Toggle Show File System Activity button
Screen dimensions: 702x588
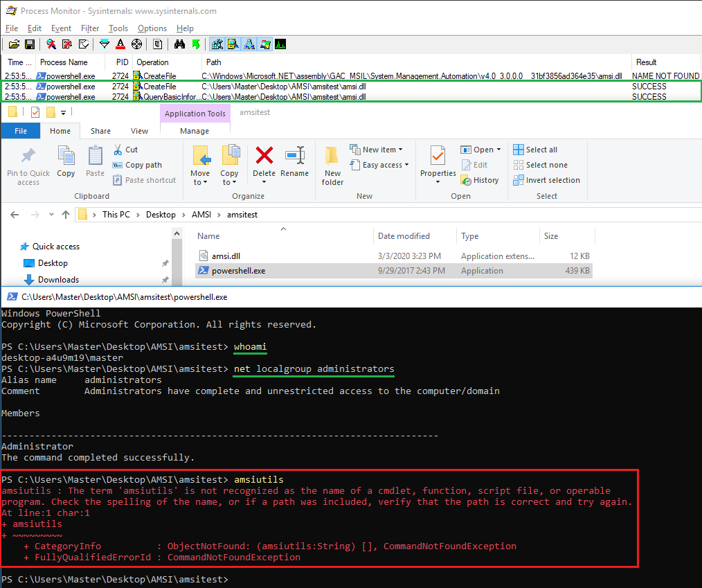233,44
